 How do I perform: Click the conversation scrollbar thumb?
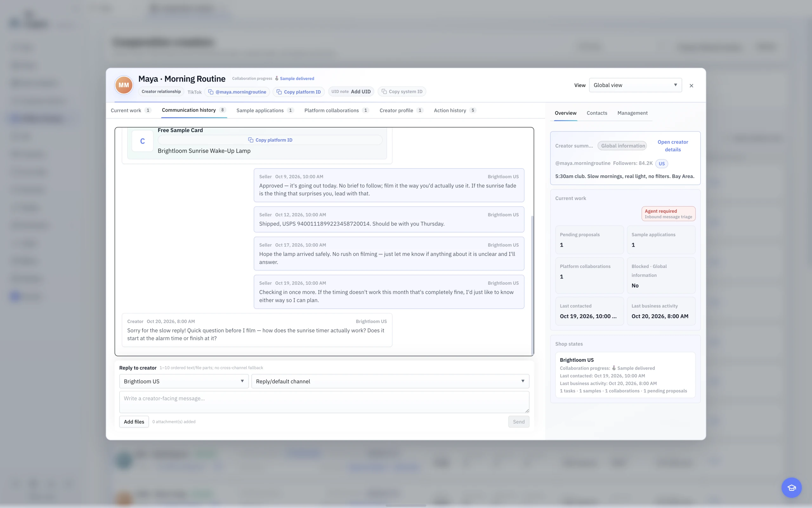coord(532,285)
